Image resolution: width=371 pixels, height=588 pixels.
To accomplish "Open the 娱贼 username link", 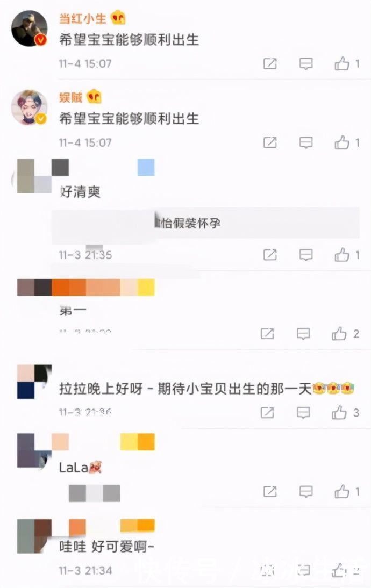I will (70, 97).
